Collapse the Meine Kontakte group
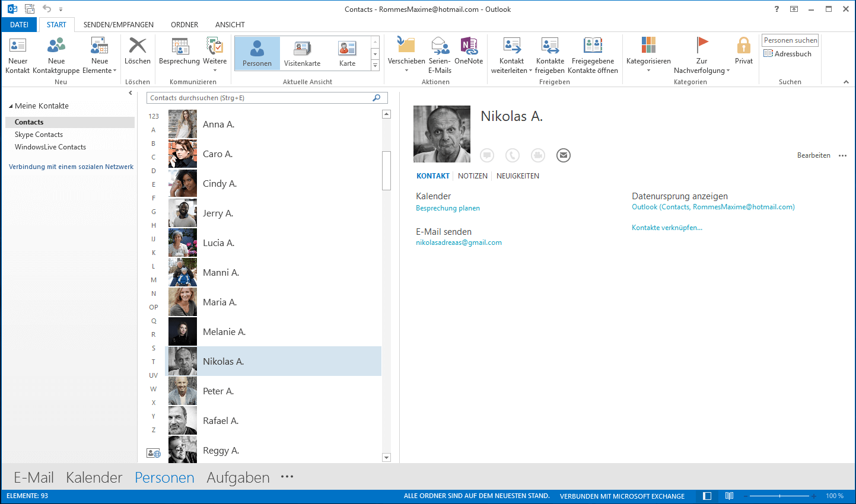The width and height of the screenshot is (856, 504). pos(11,106)
